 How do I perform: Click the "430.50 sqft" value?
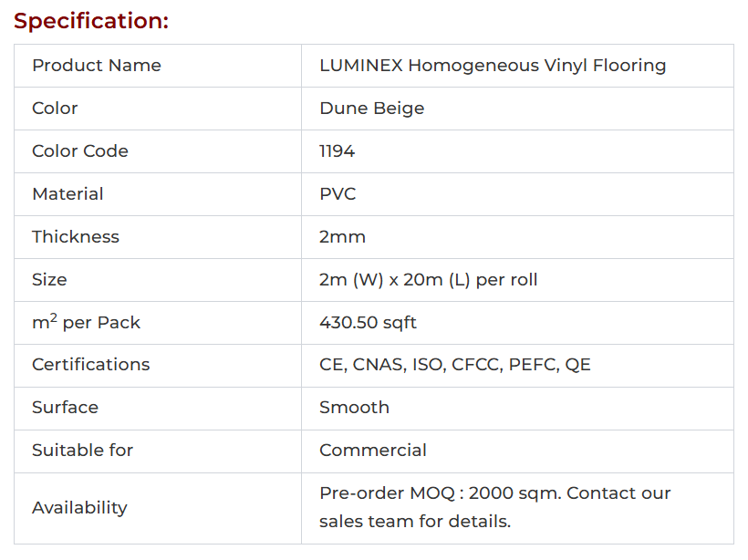[368, 323]
